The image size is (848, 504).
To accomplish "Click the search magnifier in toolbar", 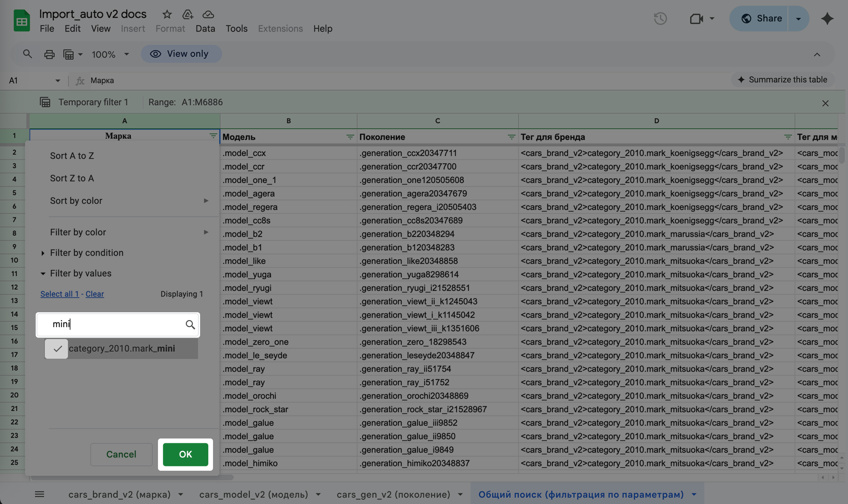I will 27,54.
